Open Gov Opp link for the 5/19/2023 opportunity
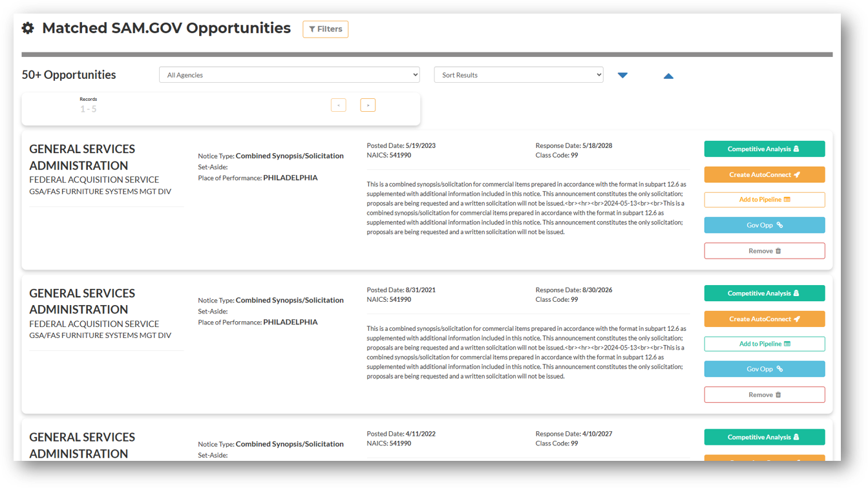 (765, 225)
